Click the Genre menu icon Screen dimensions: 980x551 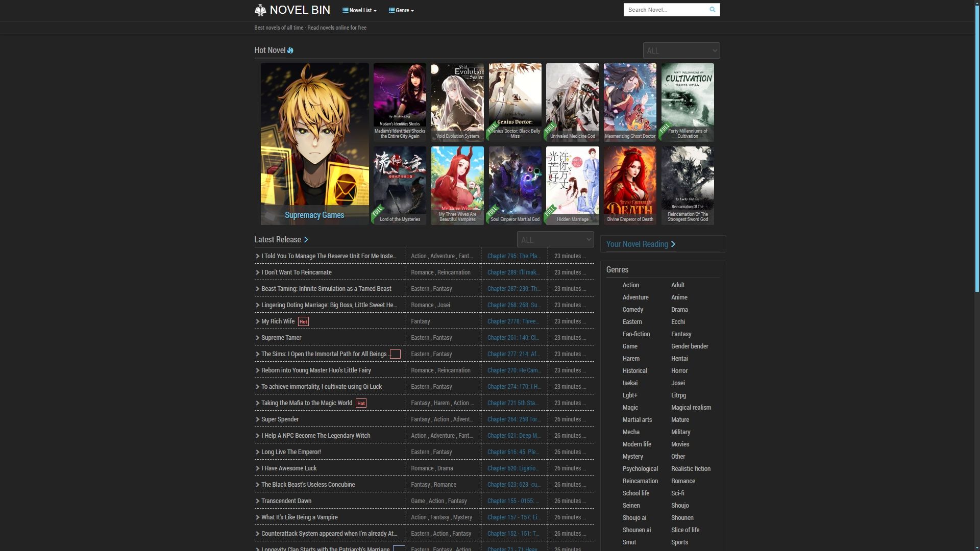click(x=391, y=10)
